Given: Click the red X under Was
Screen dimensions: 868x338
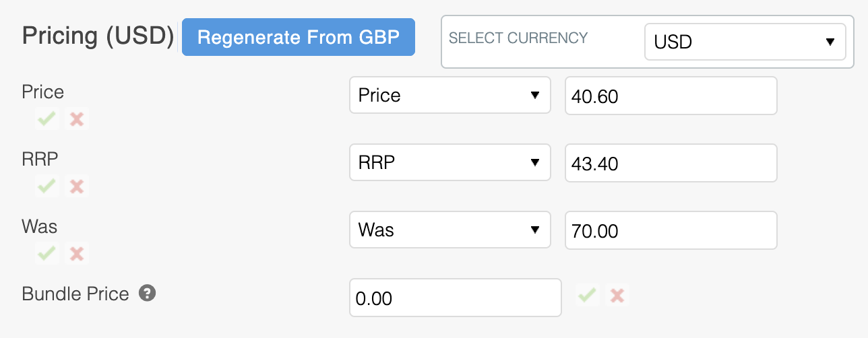Looking at the screenshot, I should (x=77, y=254).
